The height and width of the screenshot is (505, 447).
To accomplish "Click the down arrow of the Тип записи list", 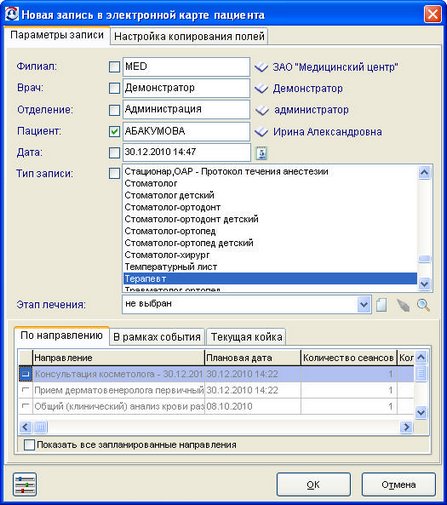I will (x=424, y=284).
